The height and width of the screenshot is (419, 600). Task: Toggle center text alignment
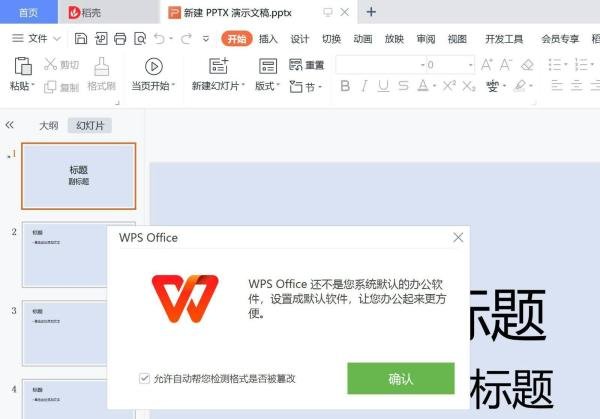pyautogui.click(x=576, y=85)
